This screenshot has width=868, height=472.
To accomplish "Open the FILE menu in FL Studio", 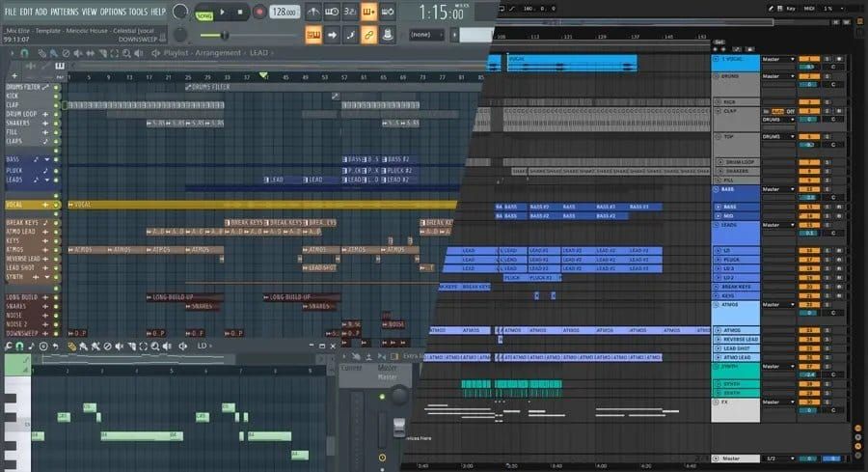I will [11, 12].
